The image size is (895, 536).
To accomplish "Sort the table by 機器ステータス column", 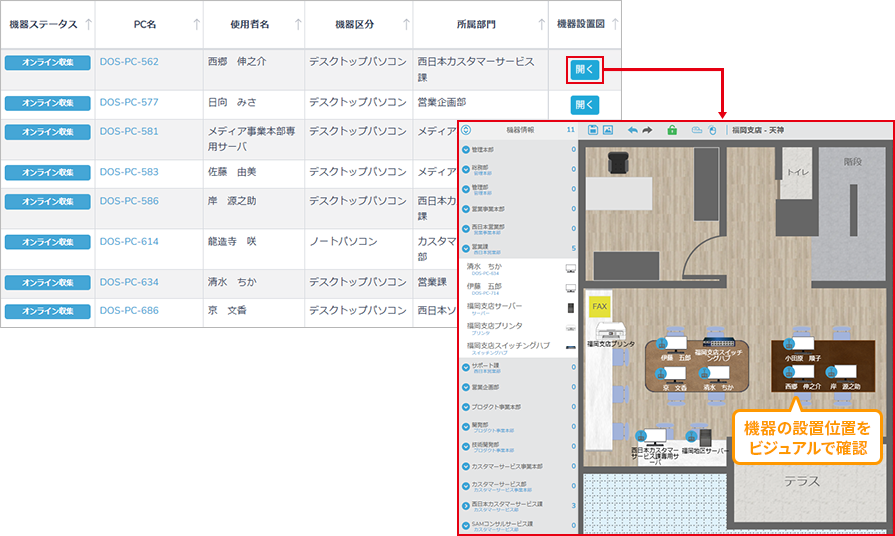I will 88,25.
